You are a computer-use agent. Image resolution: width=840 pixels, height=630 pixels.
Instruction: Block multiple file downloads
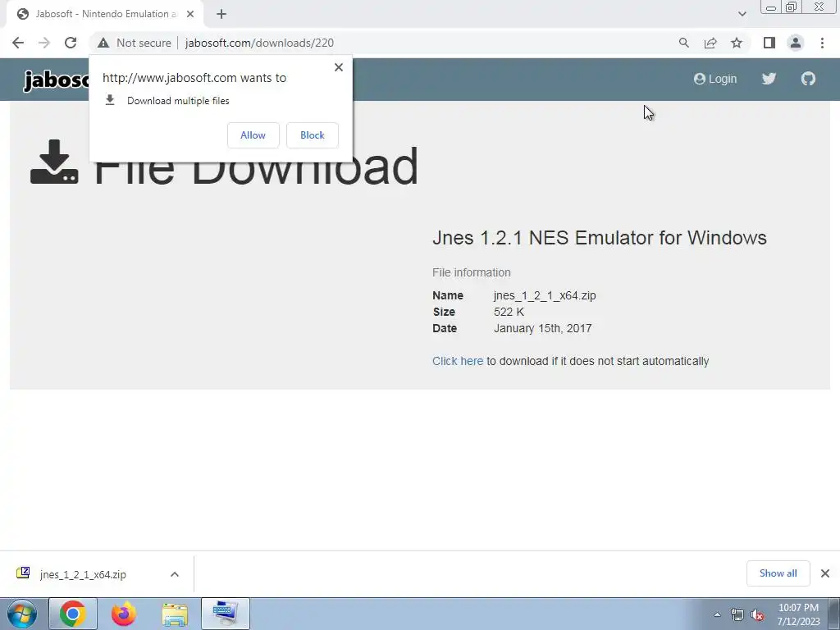pyautogui.click(x=313, y=135)
